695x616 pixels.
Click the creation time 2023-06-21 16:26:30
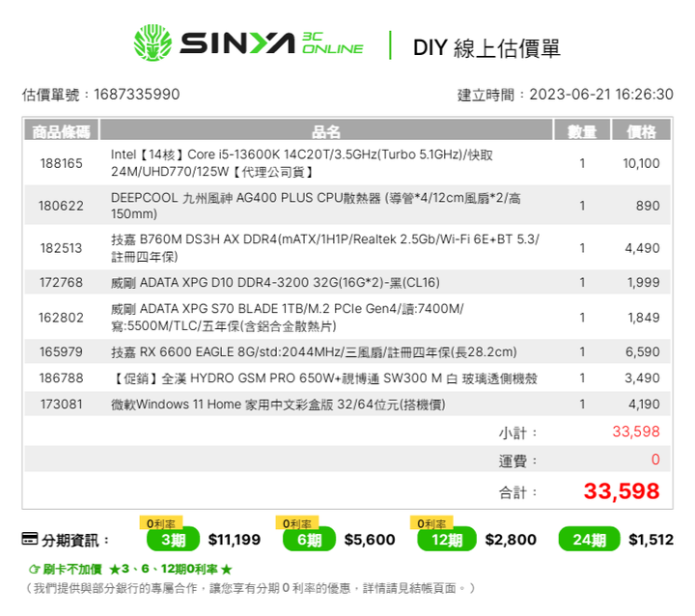pos(601,94)
